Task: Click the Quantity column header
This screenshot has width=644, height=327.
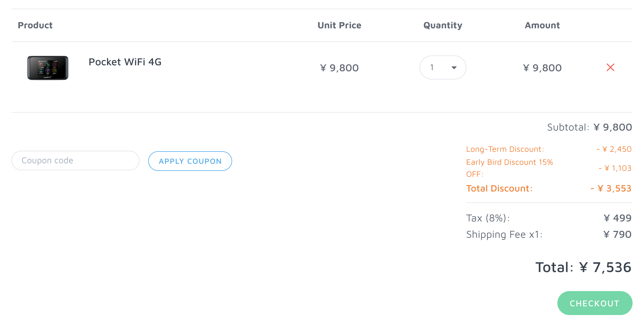Action: (x=443, y=25)
